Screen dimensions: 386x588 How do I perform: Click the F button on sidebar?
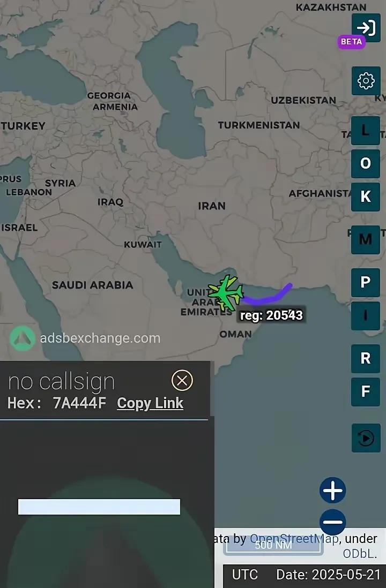(366, 392)
